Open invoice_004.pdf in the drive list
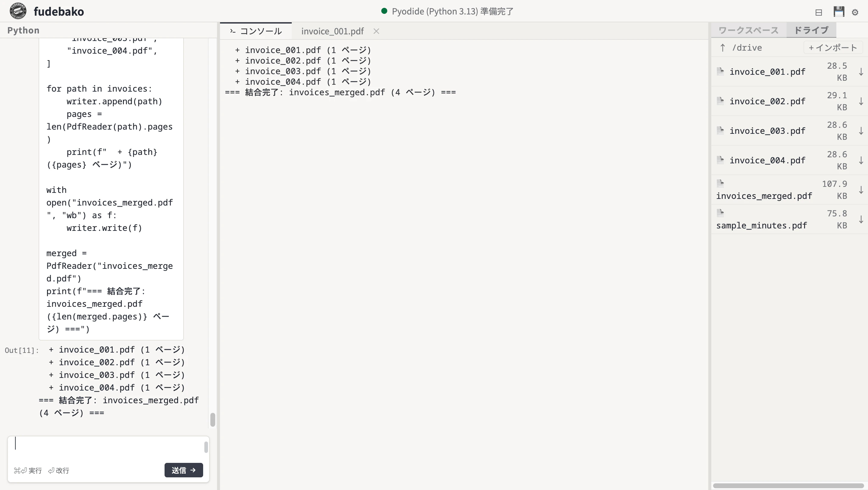Image resolution: width=868 pixels, height=490 pixels. 767,160
